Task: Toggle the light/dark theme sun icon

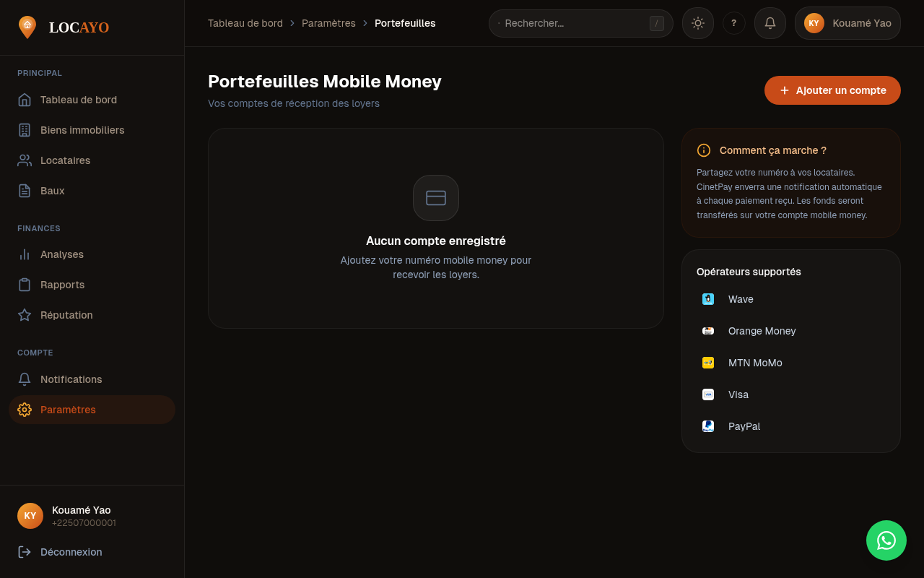Action: tap(698, 23)
